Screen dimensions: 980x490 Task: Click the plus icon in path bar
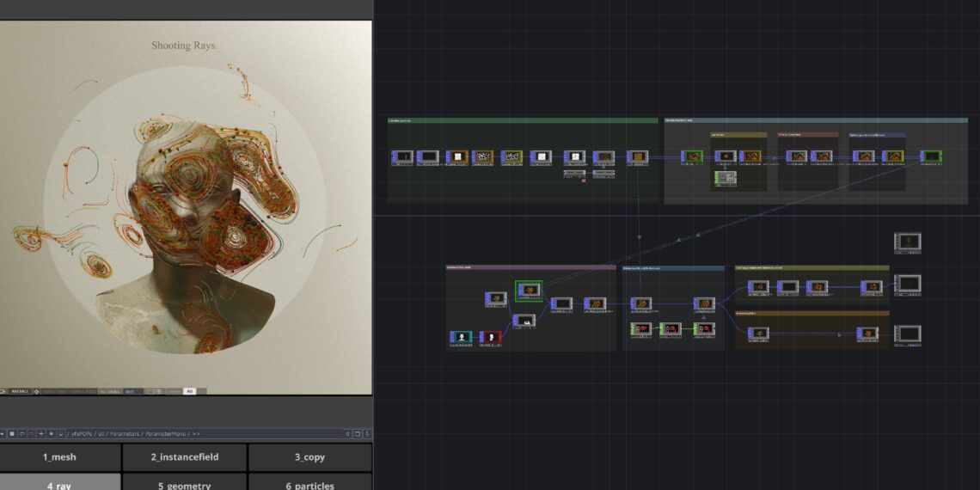41,434
